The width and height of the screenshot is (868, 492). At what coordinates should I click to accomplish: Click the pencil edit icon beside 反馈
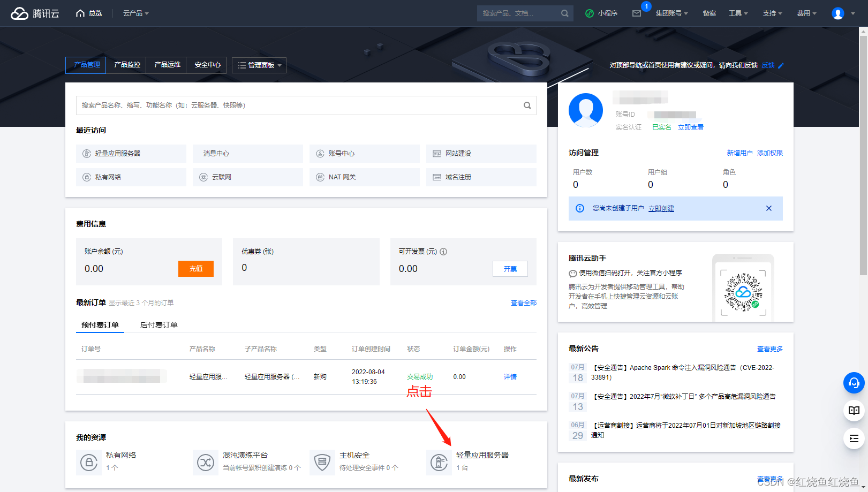tap(781, 65)
